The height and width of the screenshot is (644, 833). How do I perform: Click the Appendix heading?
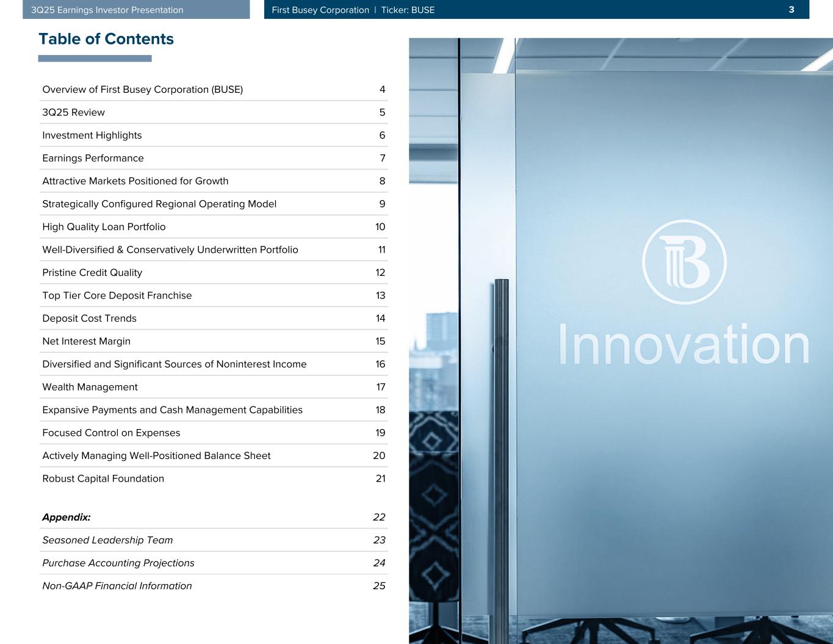67,518
